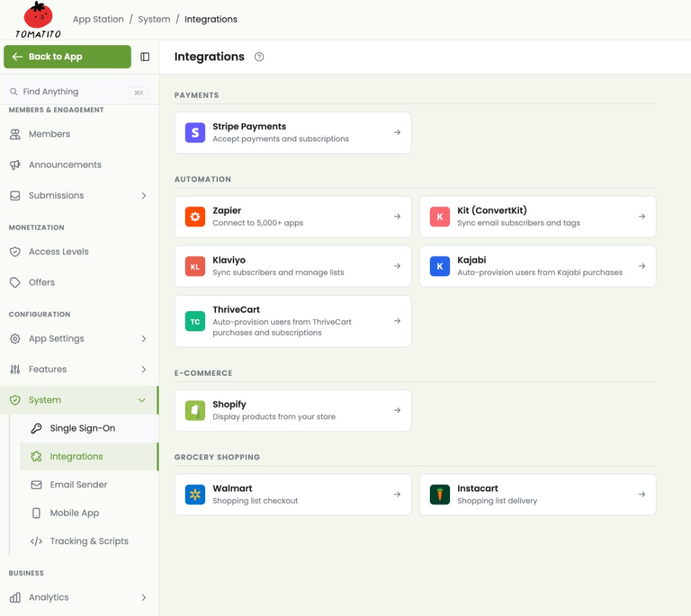Screen dimensions: 691x616
Task: Click the Announcements megaphone icon
Action: pyautogui.click(x=16, y=165)
